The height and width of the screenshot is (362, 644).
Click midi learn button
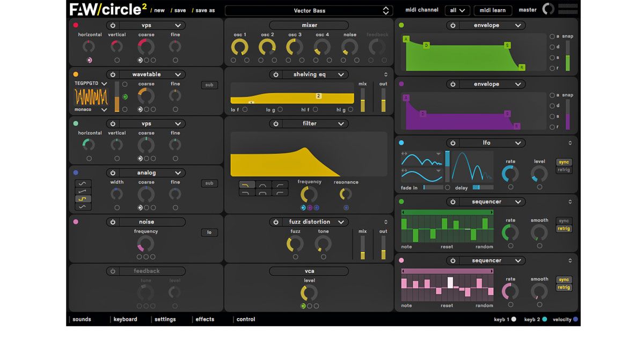pos(493,10)
